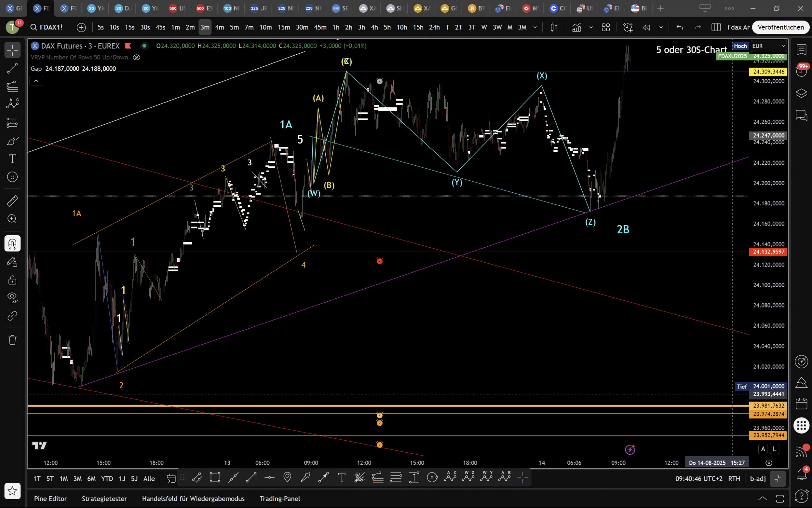Open the Pine Editor tab
The width and height of the screenshot is (812, 508).
click(x=50, y=499)
